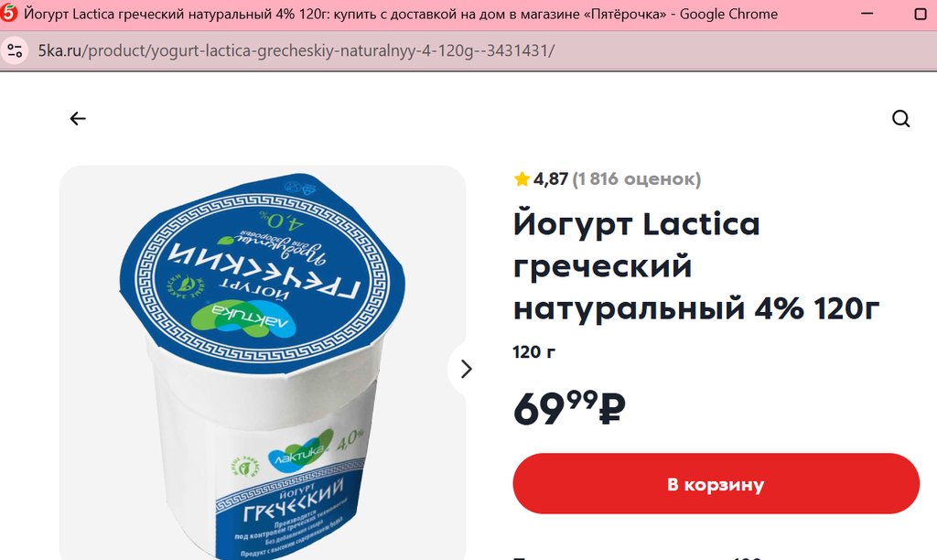Click the product path in the URL
The height and width of the screenshot is (560, 937).
(321, 50)
